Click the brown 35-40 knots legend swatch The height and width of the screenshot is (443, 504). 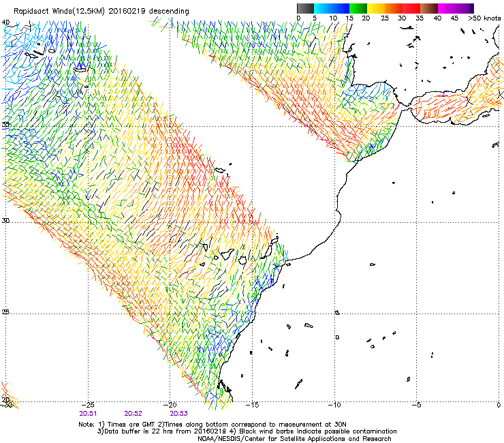429,8
